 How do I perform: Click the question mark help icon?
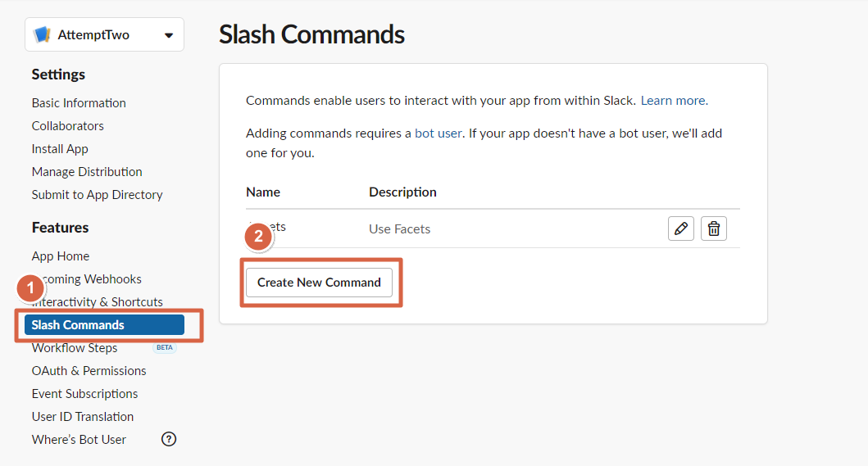point(169,439)
